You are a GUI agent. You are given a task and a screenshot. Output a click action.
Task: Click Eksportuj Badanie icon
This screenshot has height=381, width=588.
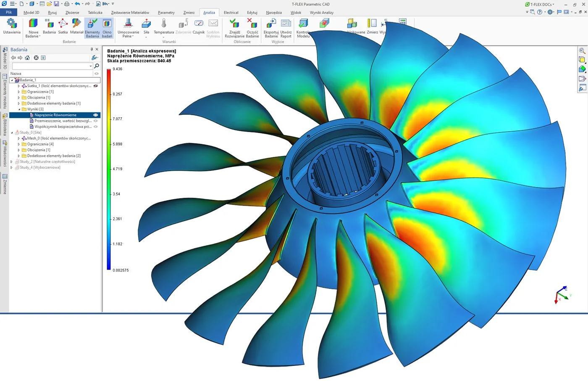pos(271,28)
